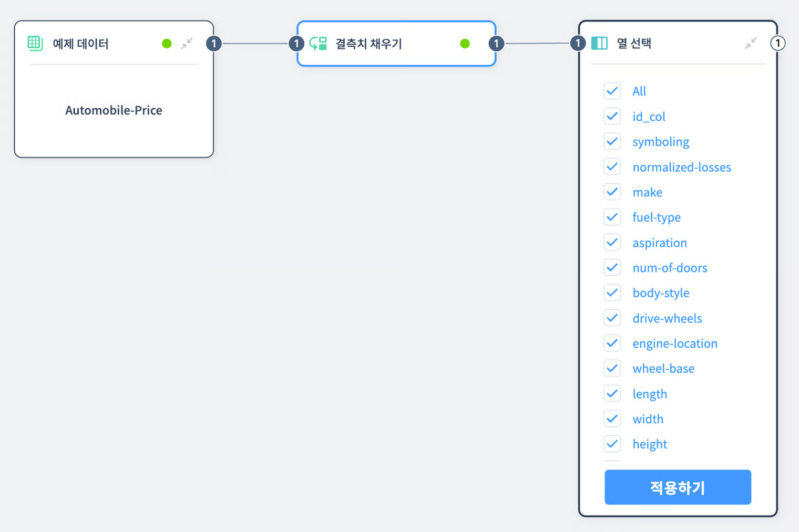This screenshot has height=532, width=799.
Task: Click the column selection icon on the 열 선택 node
Action: pyautogui.click(x=600, y=44)
